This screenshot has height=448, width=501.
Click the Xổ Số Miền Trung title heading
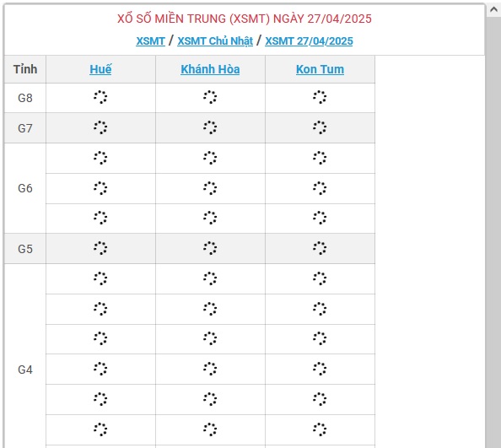click(245, 19)
